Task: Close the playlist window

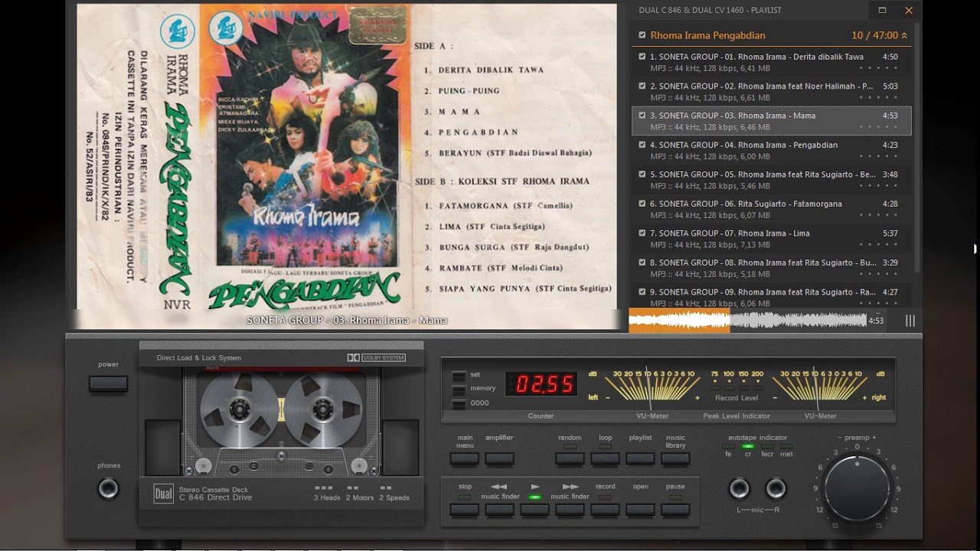Action: pyautogui.click(x=909, y=10)
